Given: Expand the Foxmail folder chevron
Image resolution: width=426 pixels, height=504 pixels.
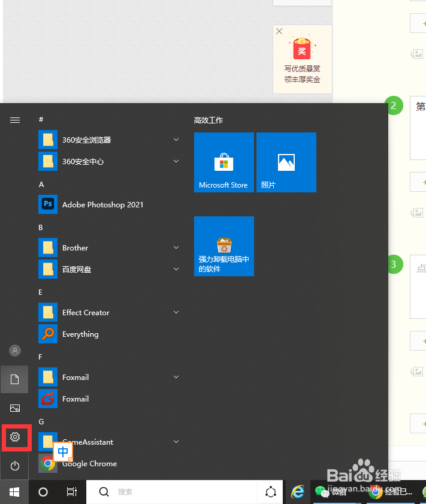Looking at the screenshot, I should click(x=176, y=377).
